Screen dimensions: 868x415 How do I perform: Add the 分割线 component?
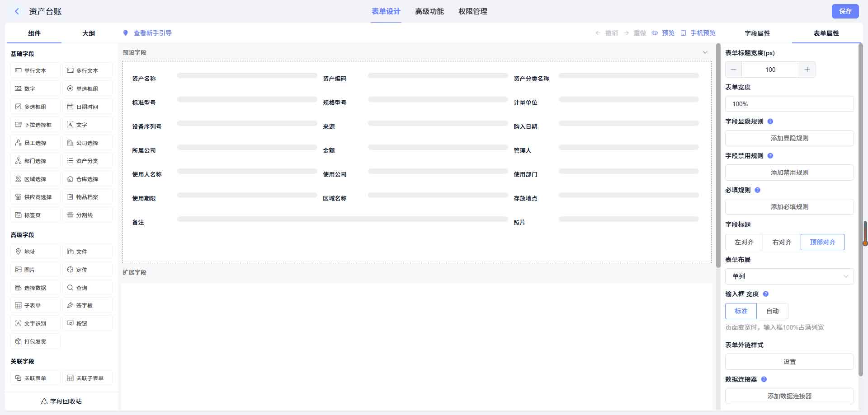click(88, 215)
